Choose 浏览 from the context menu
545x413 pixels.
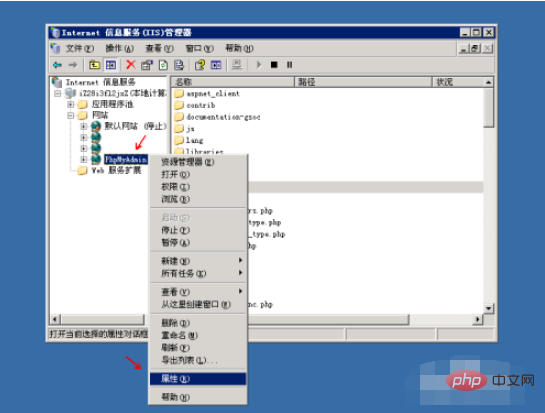coord(198,199)
